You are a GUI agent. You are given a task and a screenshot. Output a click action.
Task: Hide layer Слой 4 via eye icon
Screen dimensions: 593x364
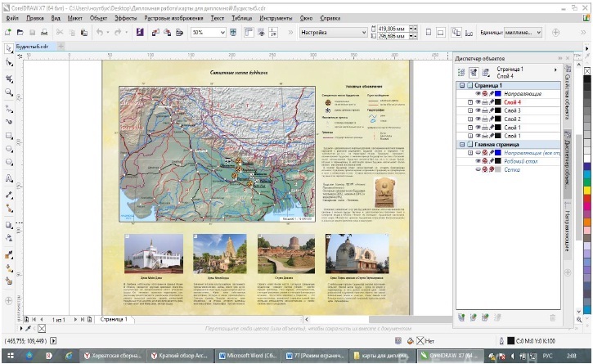point(478,102)
